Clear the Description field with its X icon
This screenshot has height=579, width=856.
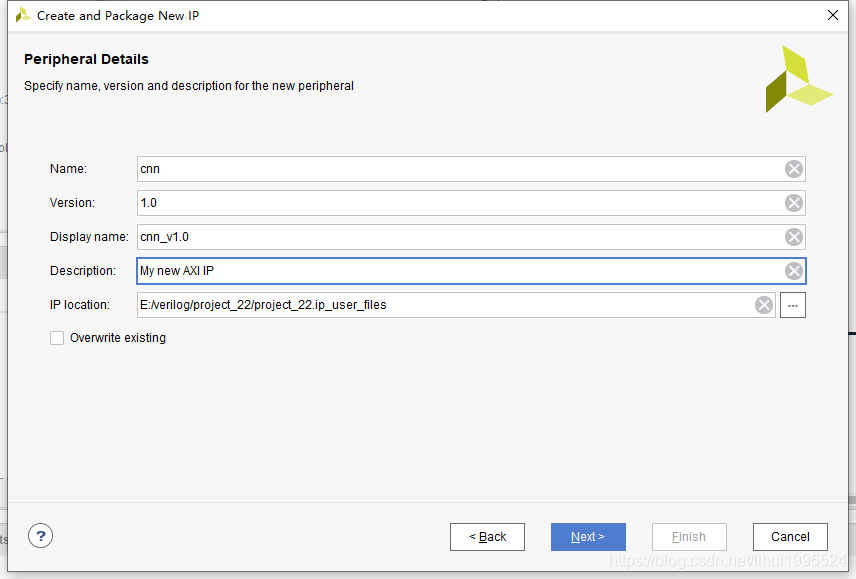794,271
